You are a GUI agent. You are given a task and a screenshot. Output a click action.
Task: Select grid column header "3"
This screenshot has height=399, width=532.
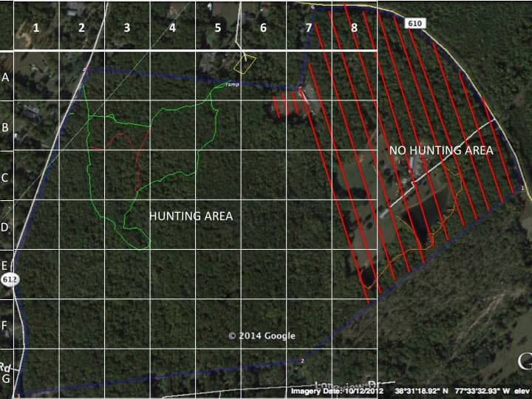[x=127, y=28]
